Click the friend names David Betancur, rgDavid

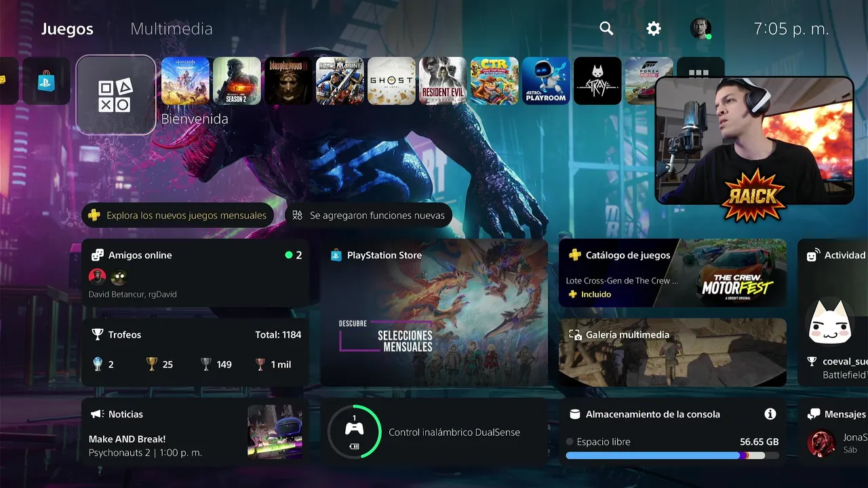click(x=133, y=295)
